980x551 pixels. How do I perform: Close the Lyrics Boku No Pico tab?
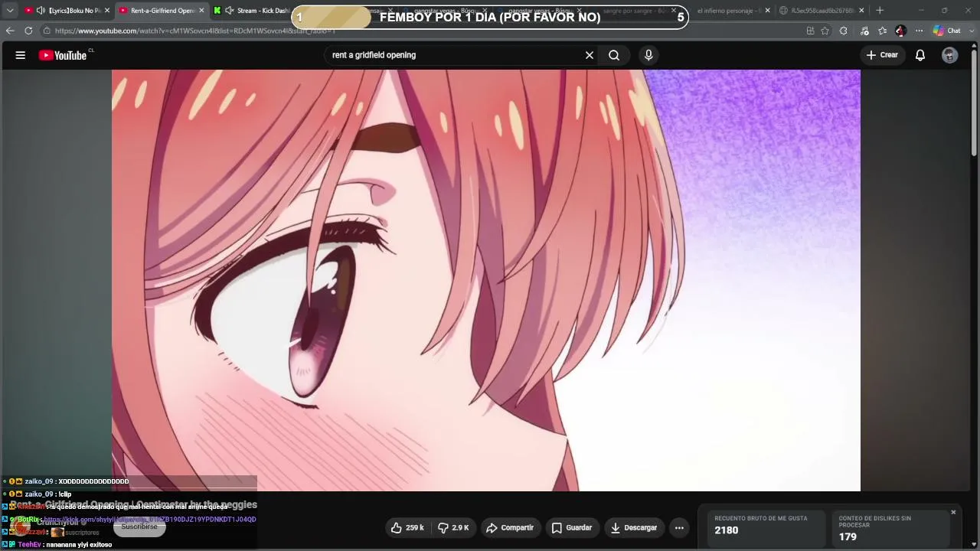click(107, 11)
